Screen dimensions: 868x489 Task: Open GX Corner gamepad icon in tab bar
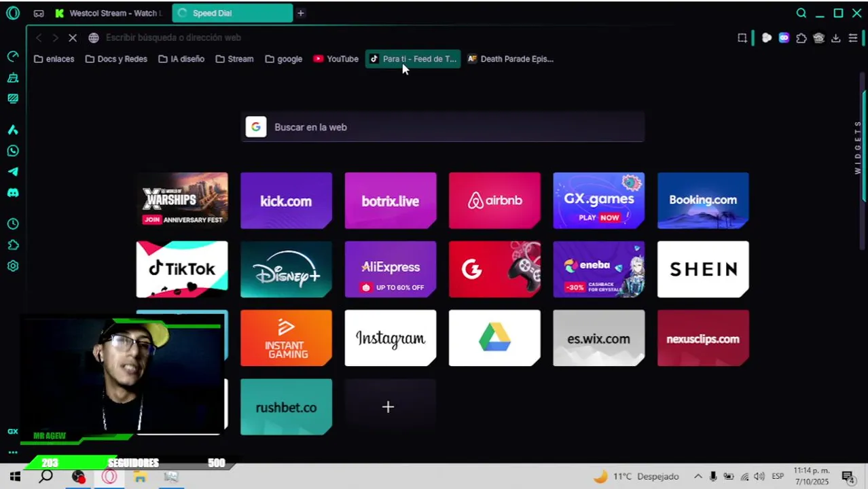click(39, 13)
